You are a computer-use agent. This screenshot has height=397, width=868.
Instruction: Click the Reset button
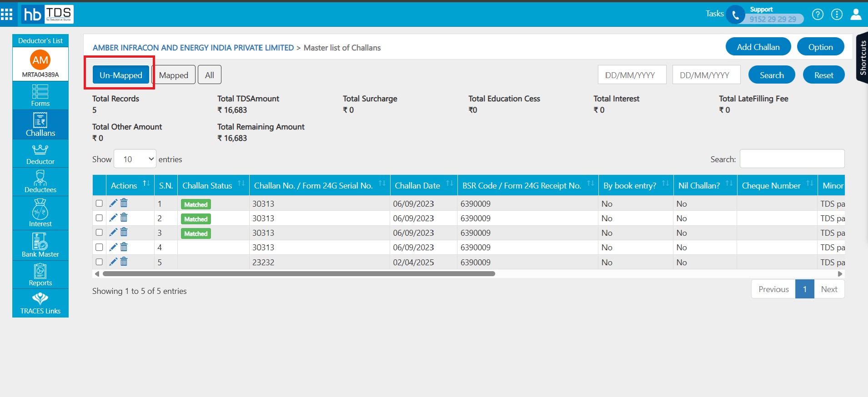(823, 75)
